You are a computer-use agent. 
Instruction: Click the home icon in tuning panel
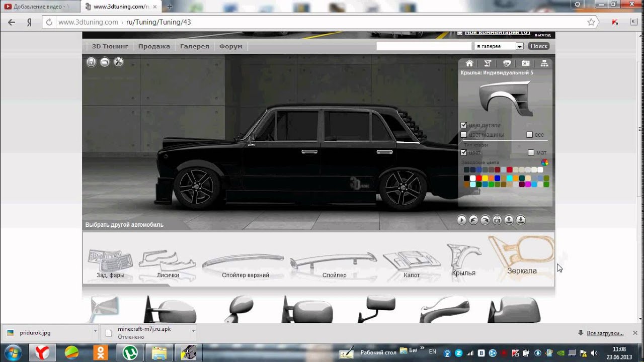(469, 63)
